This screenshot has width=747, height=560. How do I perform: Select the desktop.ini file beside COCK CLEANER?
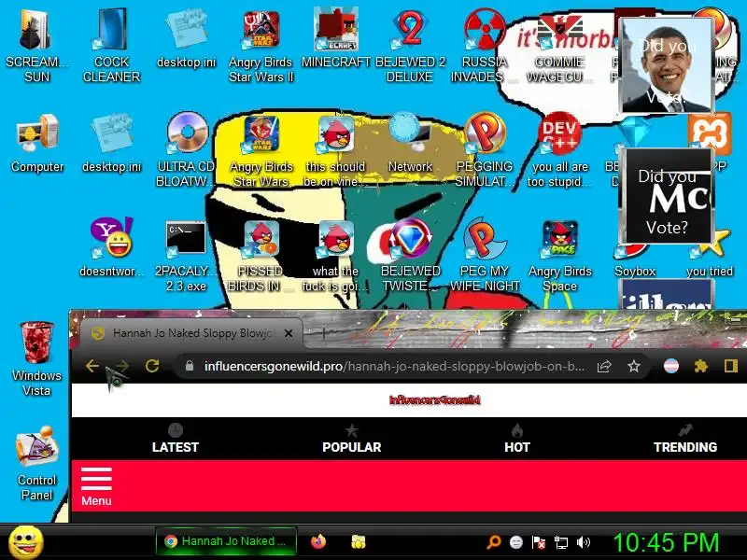click(186, 39)
